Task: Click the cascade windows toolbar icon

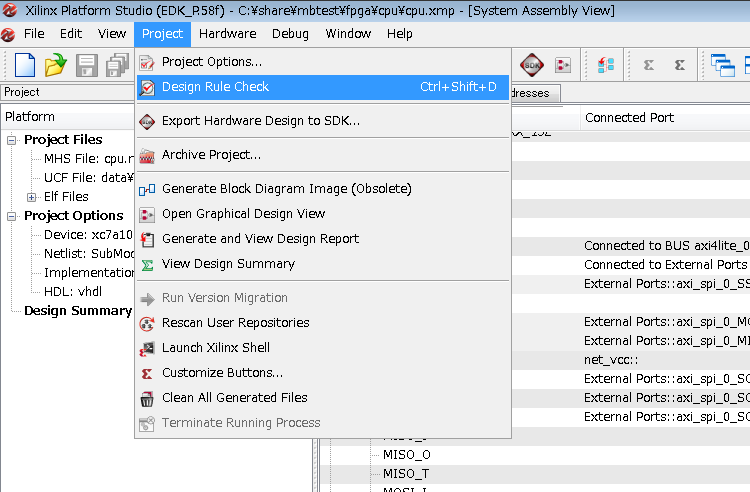Action: [x=722, y=65]
